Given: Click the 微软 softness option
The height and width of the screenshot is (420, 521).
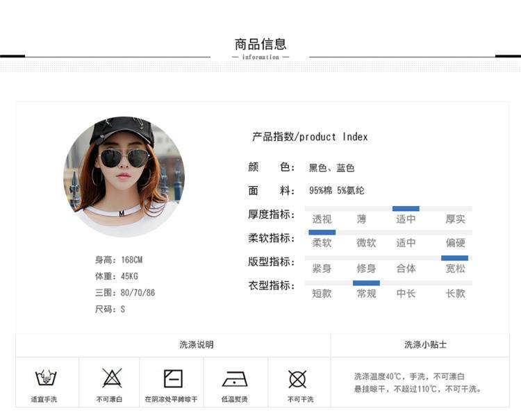Looking at the screenshot, I should point(366,243).
